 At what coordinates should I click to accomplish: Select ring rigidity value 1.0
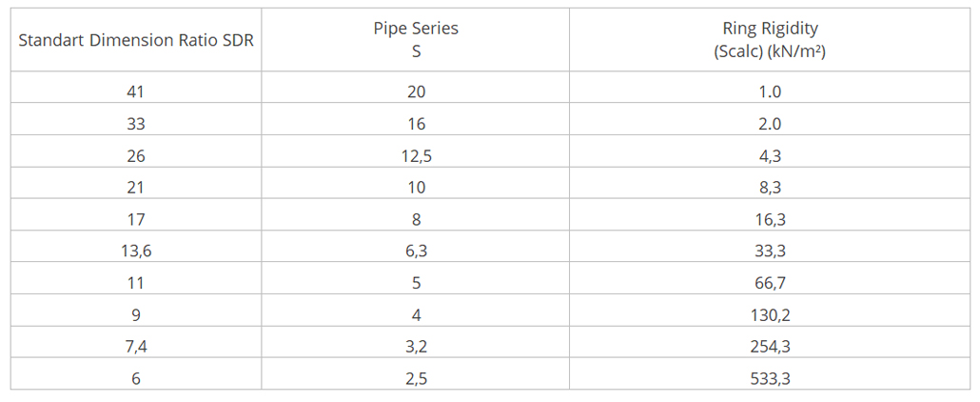[x=770, y=91]
